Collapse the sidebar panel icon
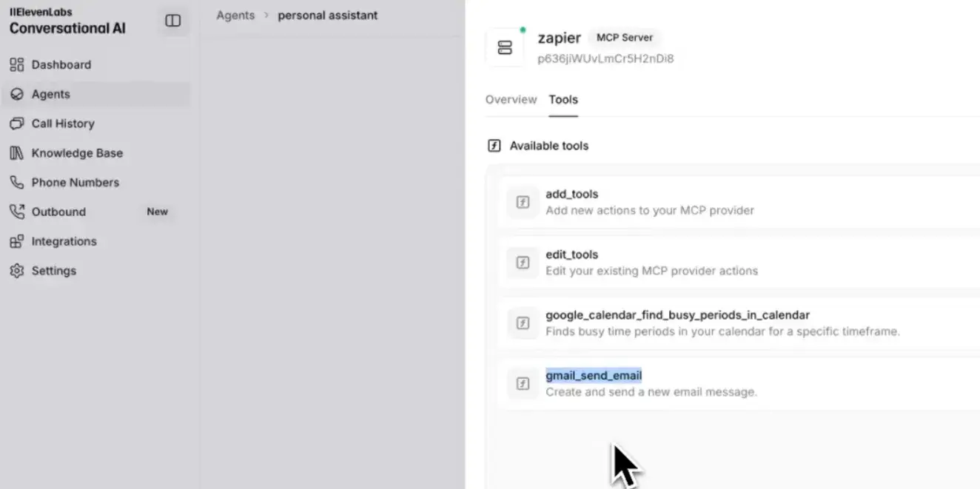Viewport: 980px width, 489px height. [172, 21]
